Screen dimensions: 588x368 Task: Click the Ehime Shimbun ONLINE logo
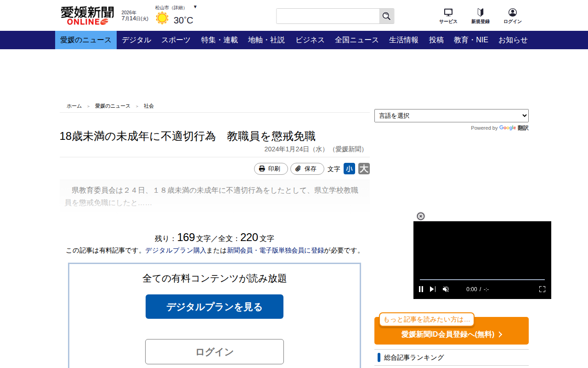coord(87,16)
